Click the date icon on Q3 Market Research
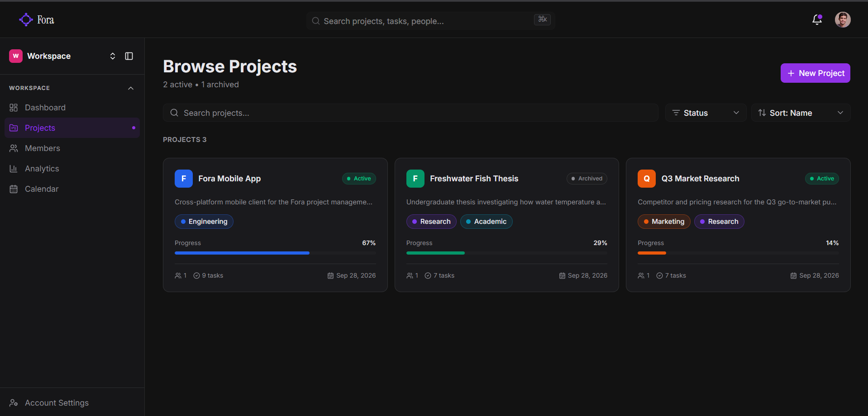 [x=793, y=276]
